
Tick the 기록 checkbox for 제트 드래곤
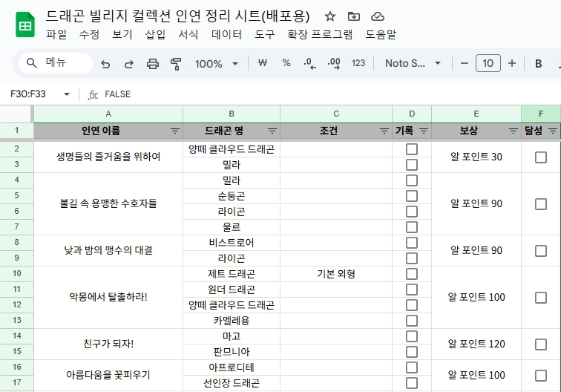click(412, 274)
